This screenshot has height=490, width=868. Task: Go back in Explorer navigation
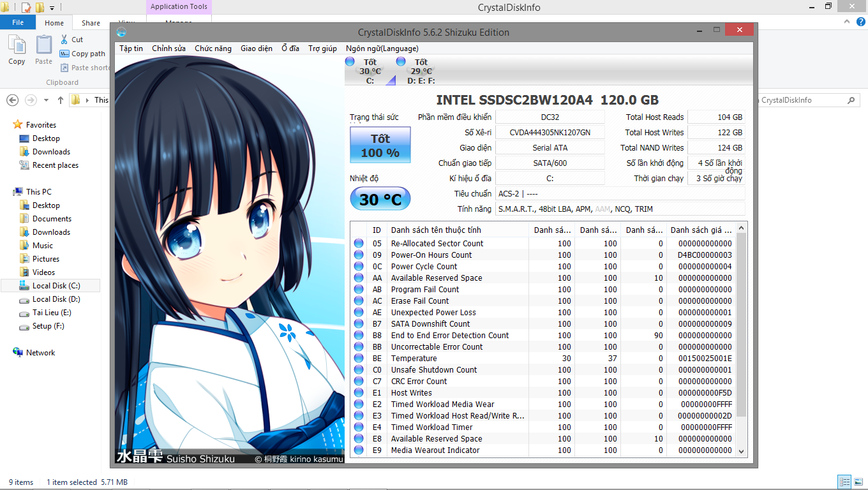(12, 100)
